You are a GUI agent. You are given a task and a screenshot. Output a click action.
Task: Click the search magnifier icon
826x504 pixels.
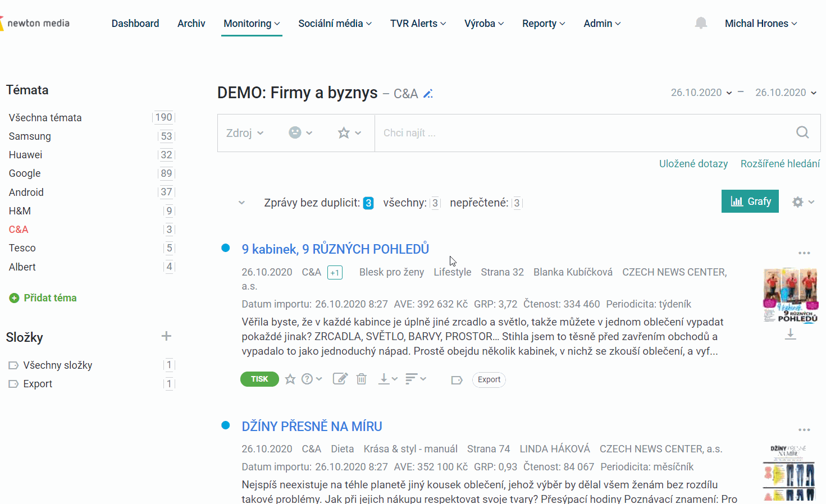tap(802, 132)
